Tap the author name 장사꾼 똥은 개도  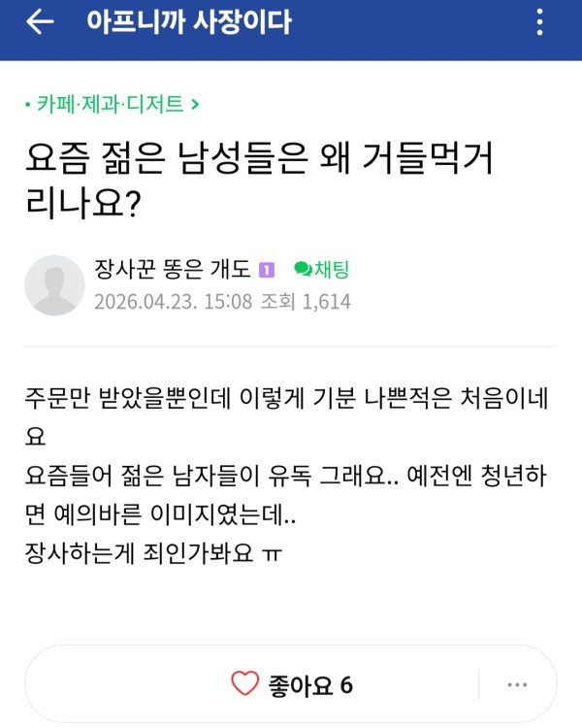click(x=173, y=269)
